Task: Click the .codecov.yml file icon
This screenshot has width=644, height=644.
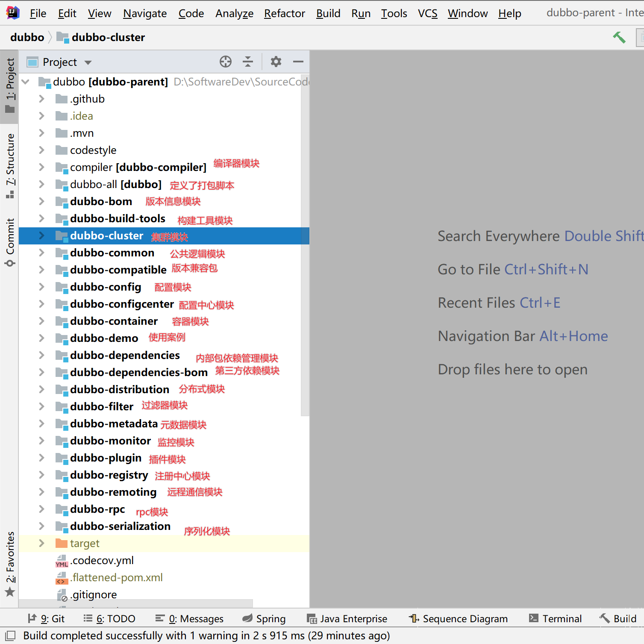Action: [62, 561]
